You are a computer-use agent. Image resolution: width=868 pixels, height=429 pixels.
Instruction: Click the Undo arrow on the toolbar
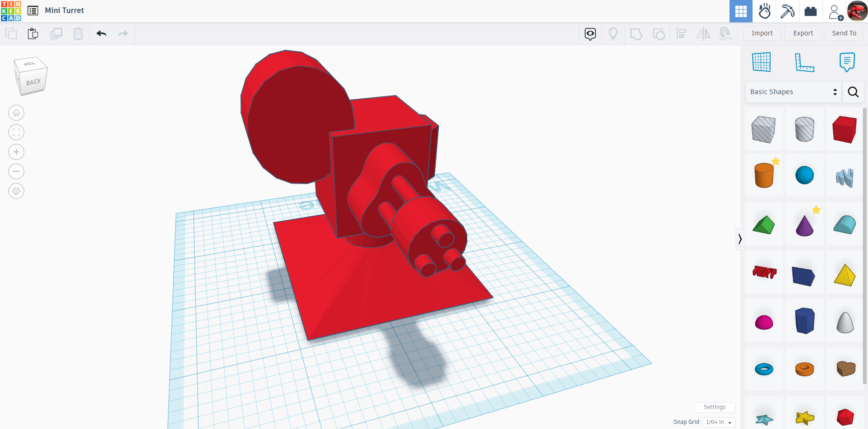101,34
